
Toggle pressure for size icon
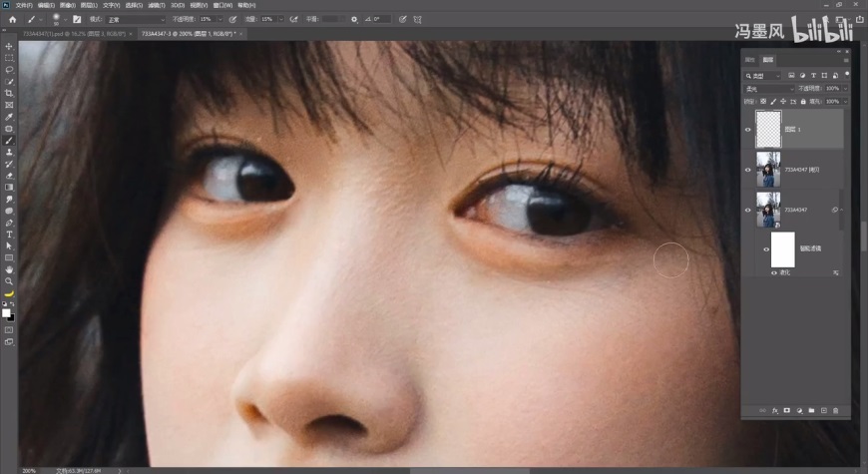point(402,19)
